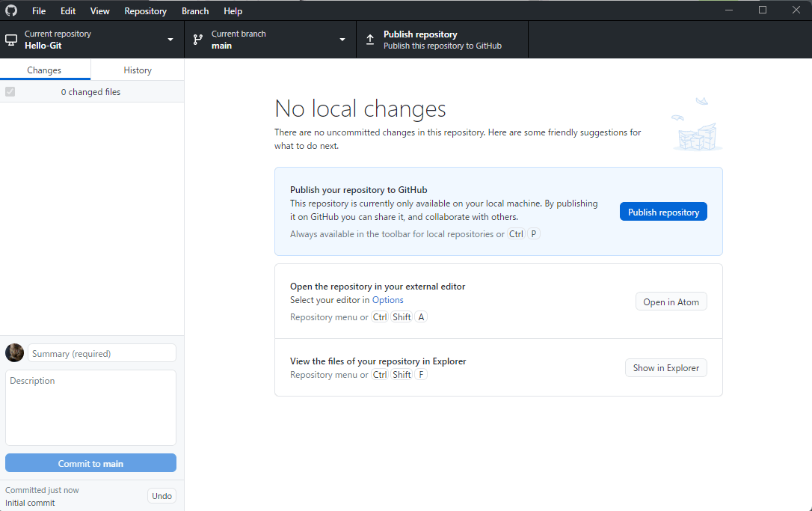Viewport: 812px width, 511px height.
Task: Expand the Current repository dropdown arrow
Action: pos(170,40)
